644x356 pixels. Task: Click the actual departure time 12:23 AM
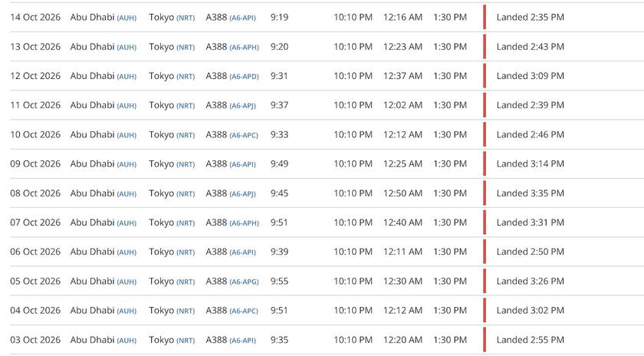click(402, 47)
